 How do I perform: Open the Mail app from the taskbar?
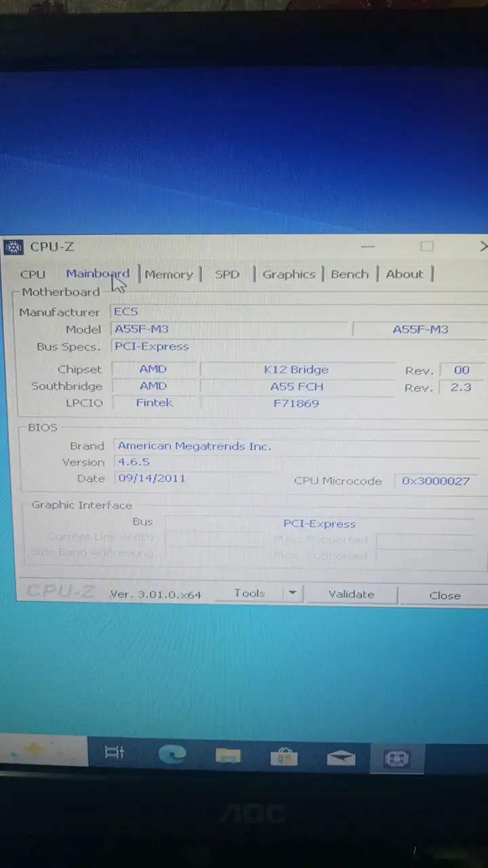click(x=341, y=757)
